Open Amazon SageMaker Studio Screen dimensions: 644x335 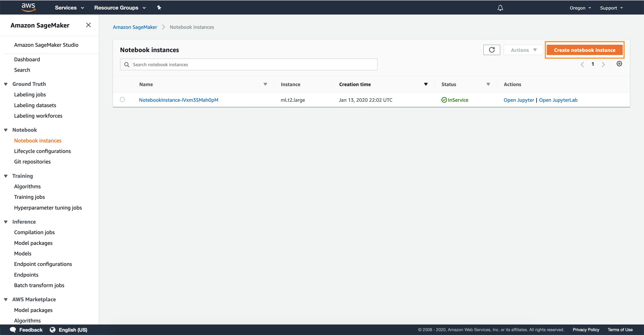pos(46,45)
